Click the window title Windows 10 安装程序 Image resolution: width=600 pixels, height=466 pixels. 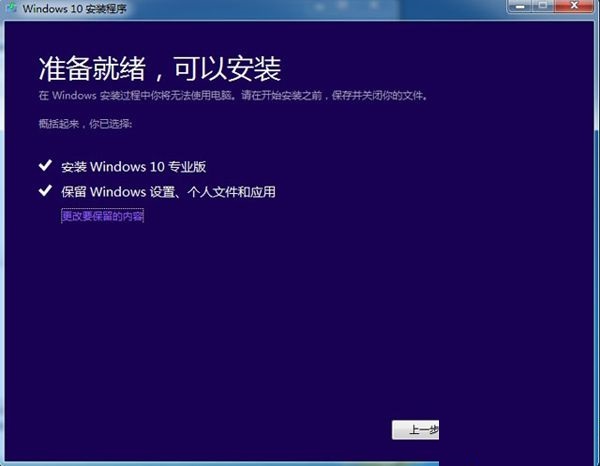click(74, 8)
